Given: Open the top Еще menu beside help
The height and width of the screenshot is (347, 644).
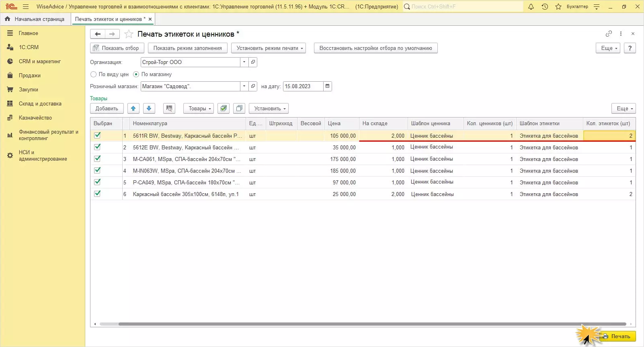Looking at the screenshot, I should point(608,48).
